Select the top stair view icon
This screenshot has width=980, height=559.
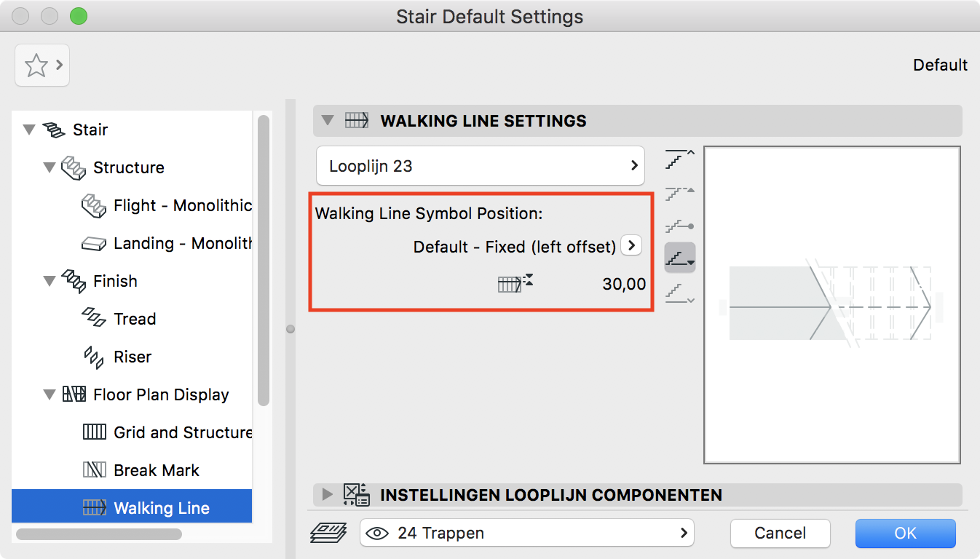pyautogui.click(x=680, y=159)
